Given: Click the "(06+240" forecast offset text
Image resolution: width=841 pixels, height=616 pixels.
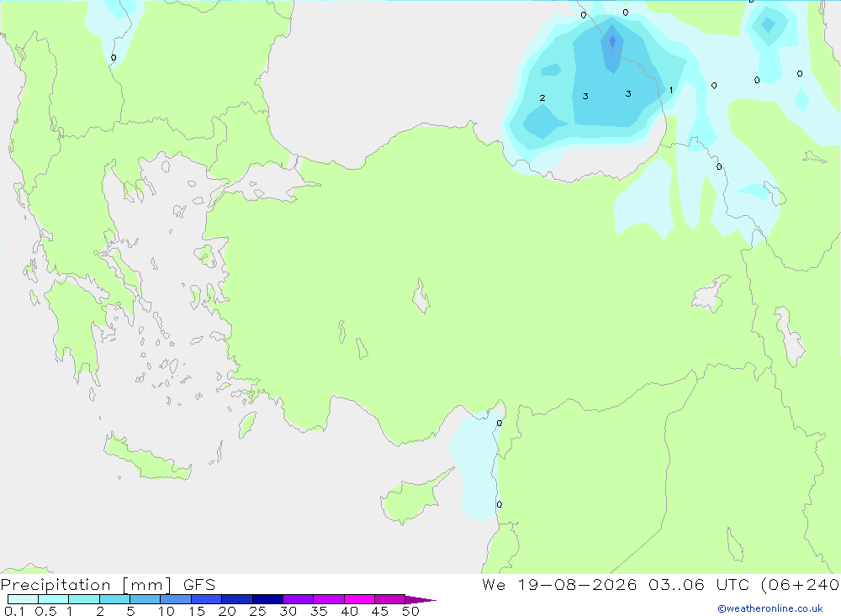Looking at the screenshot, I should (801, 585).
